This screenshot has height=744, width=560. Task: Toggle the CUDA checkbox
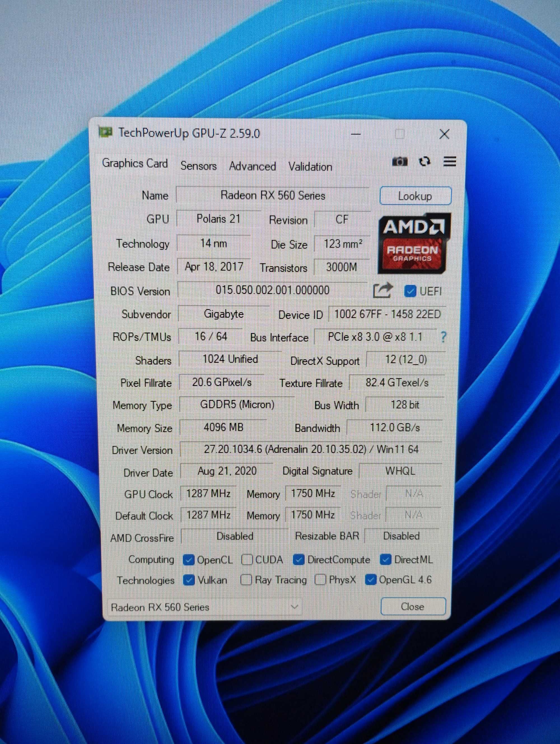(247, 560)
